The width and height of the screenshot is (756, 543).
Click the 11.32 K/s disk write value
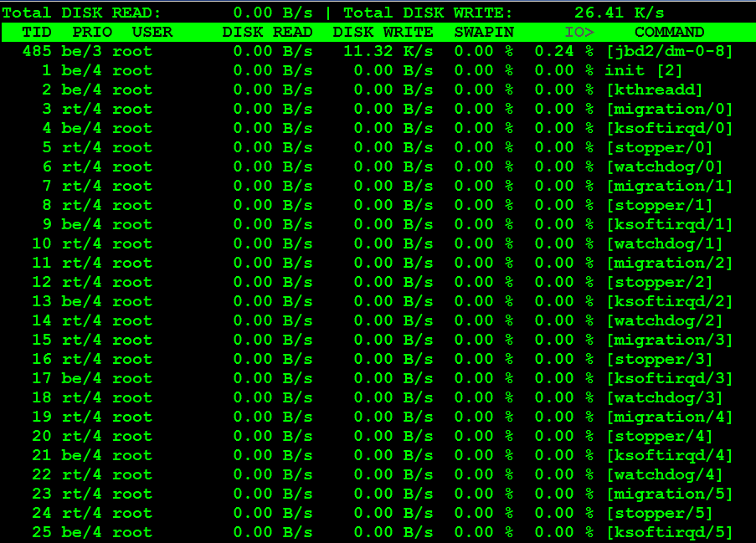tap(388, 51)
